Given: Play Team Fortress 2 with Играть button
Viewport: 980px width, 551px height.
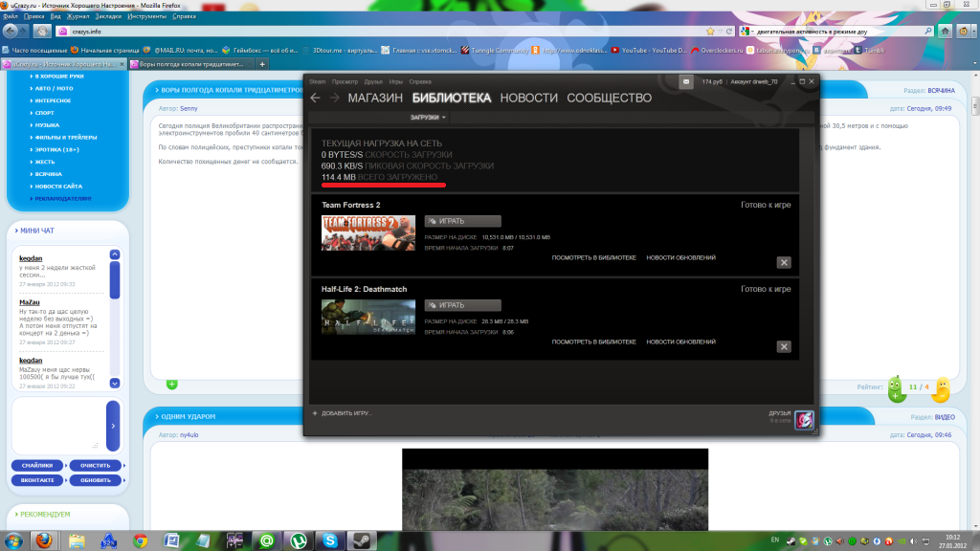Looking at the screenshot, I should click(462, 221).
